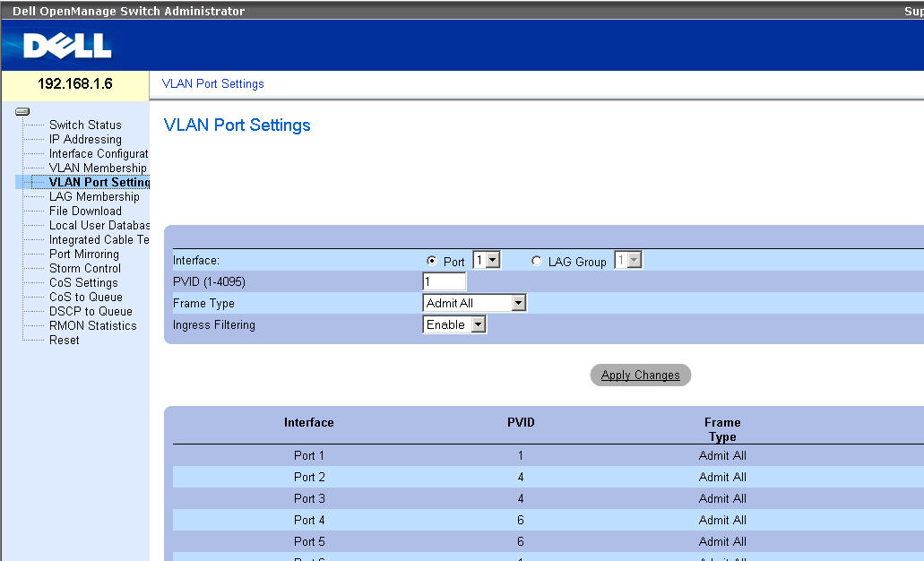Click Port 3's Admit All cell
Screen dimensions: 924x561
(x=722, y=498)
